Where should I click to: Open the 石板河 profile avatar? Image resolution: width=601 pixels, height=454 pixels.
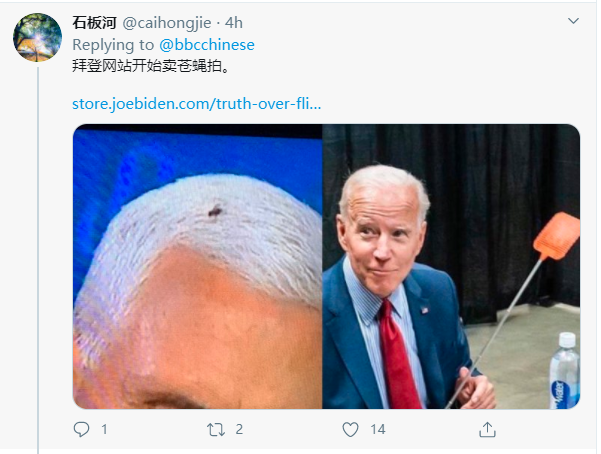coord(37,37)
